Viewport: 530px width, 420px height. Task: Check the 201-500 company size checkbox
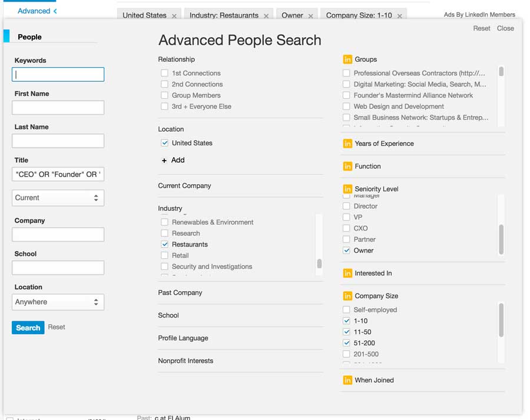point(346,354)
